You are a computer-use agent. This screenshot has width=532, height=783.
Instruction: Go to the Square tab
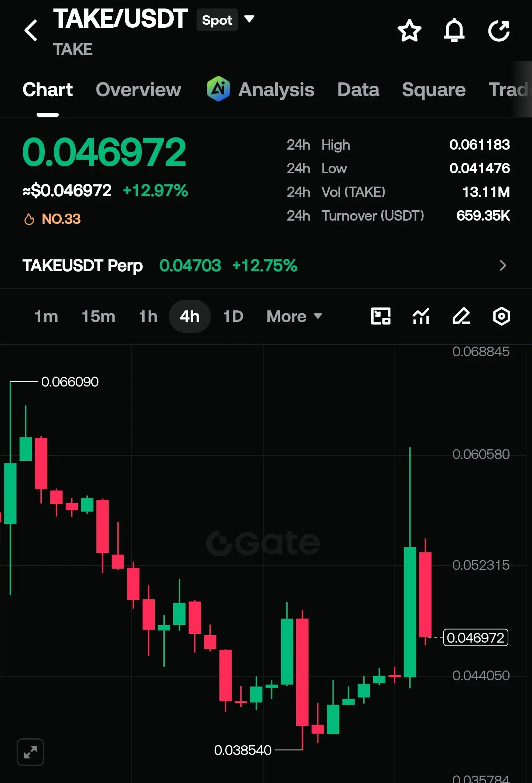(x=434, y=89)
